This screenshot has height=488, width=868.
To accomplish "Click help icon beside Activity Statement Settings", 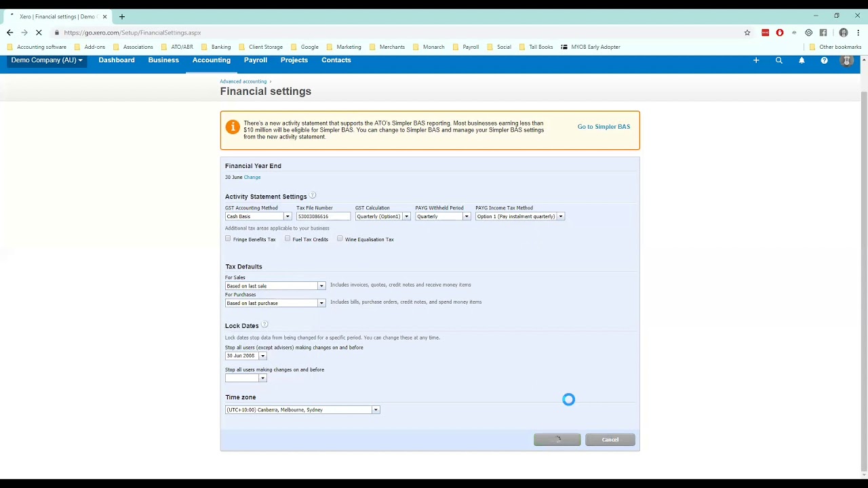I will [313, 195].
